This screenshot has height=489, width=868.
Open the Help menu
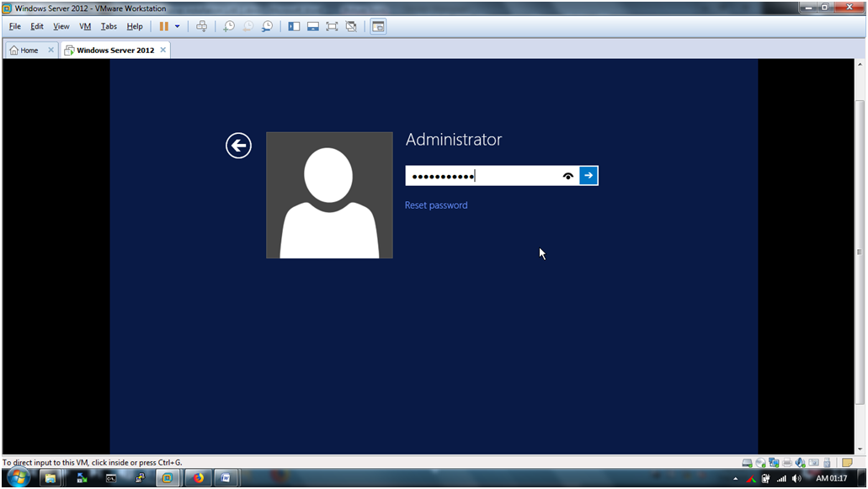point(135,27)
